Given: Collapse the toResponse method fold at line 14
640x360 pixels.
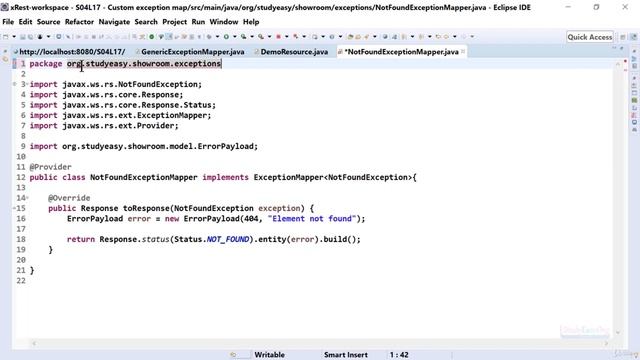Looking at the screenshot, I should pos(27,198).
